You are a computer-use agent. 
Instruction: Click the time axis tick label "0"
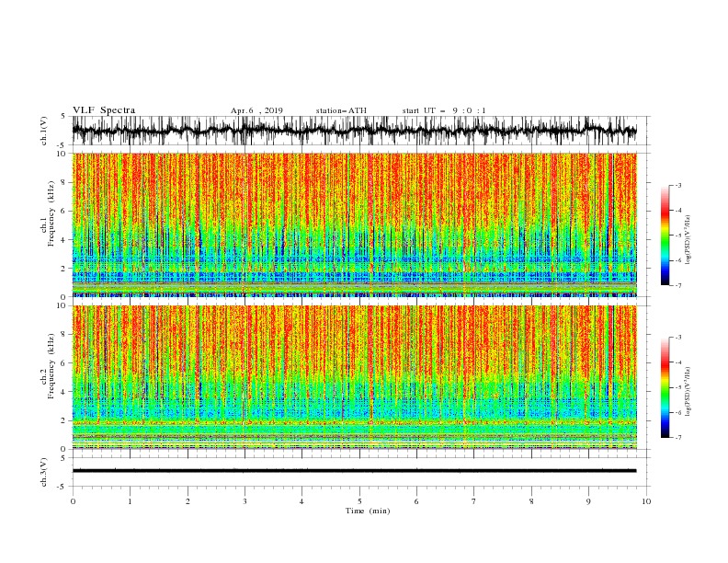[x=73, y=501]
